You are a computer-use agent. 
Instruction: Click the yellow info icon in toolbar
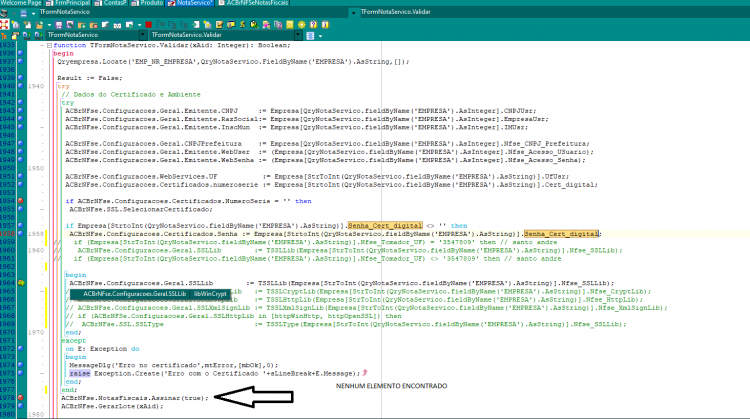325,25
